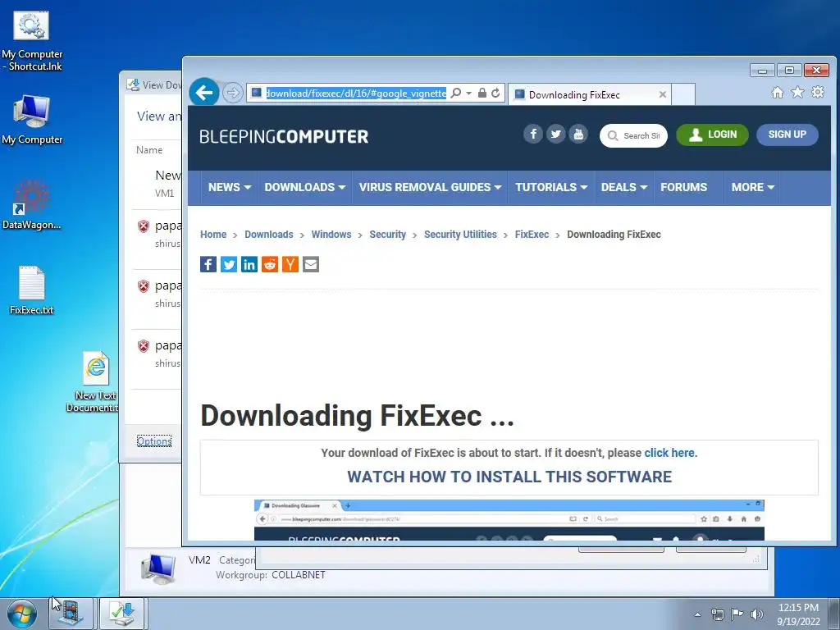
Task: Share page via LinkedIn icon
Action: click(x=249, y=264)
